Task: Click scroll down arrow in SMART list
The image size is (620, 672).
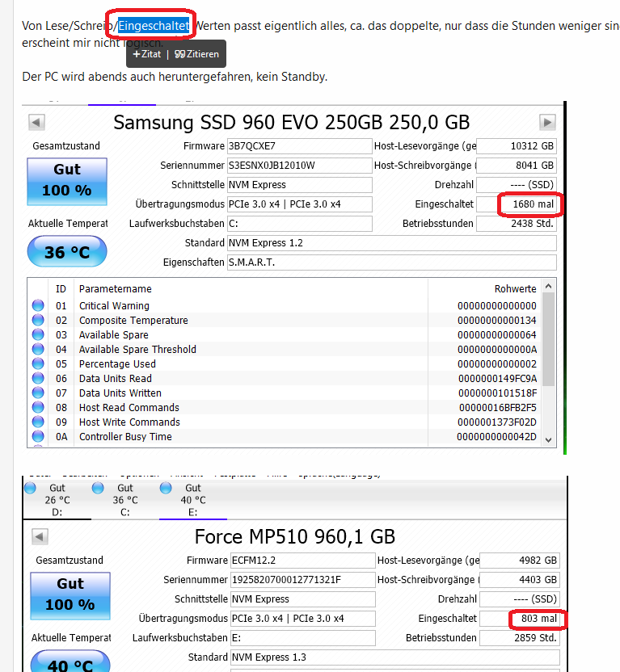Action: [549, 439]
